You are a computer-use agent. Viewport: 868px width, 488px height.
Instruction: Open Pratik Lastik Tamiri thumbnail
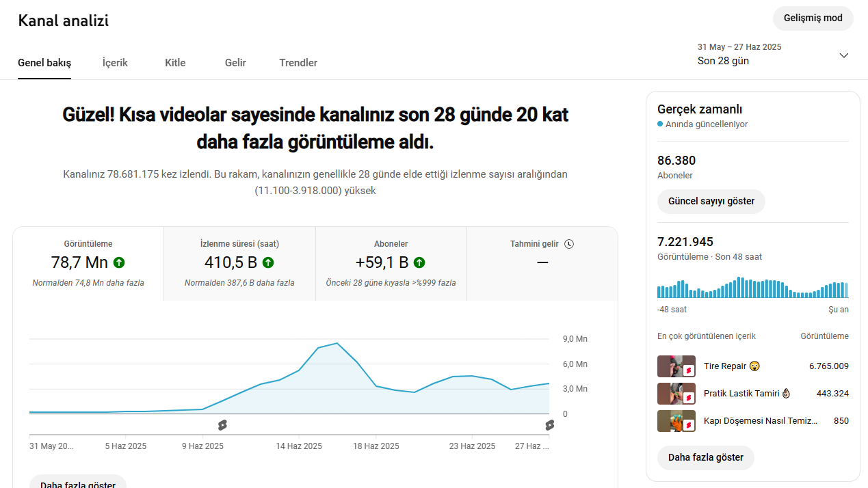[x=676, y=394]
